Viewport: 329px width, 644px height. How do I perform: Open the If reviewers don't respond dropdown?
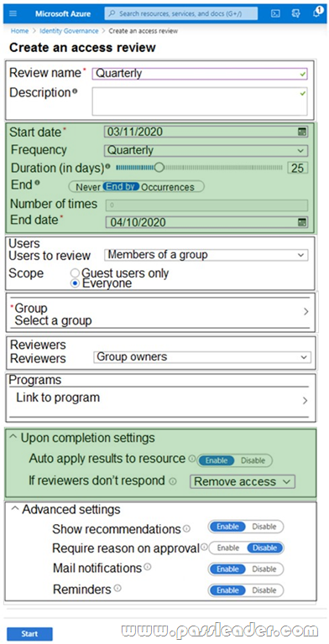243,481
